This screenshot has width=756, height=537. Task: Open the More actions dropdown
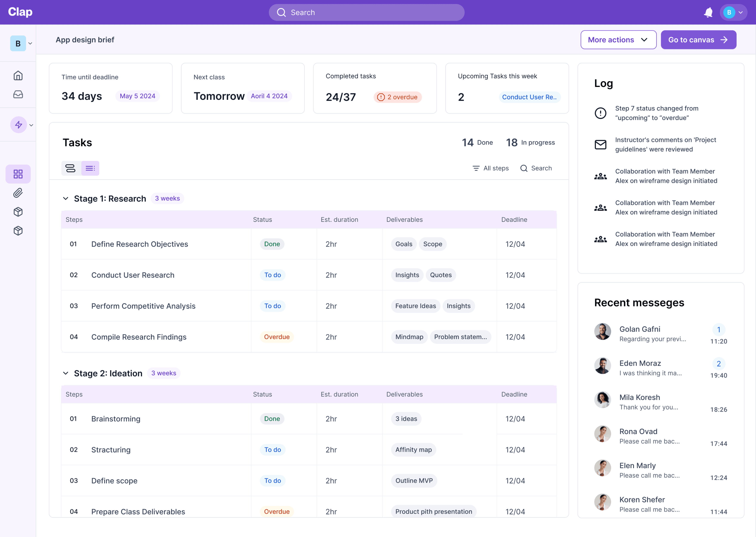[x=618, y=40]
